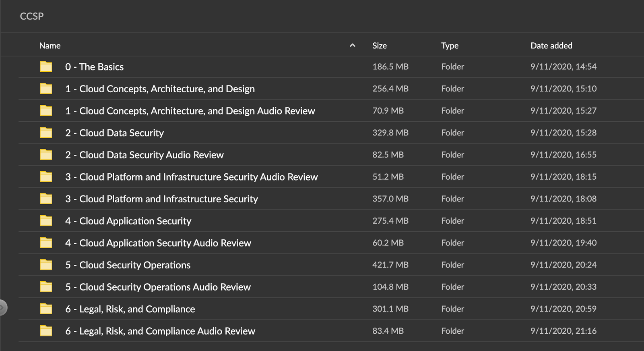Click folder icon in the 83.4 MB row

click(x=46, y=331)
